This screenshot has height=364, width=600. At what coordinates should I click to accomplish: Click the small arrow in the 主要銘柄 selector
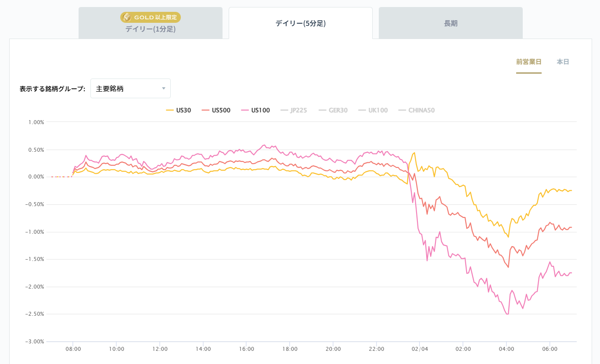click(x=164, y=89)
